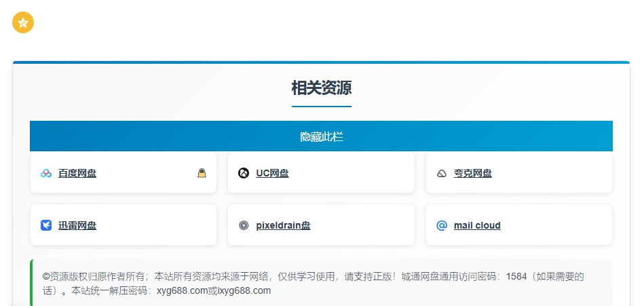Click the yellow star favorite icon
644x306 pixels.
coord(23,22)
